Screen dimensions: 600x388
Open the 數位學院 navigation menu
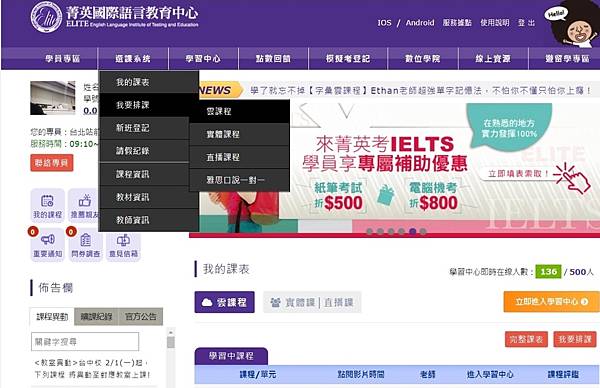[x=423, y=59]
